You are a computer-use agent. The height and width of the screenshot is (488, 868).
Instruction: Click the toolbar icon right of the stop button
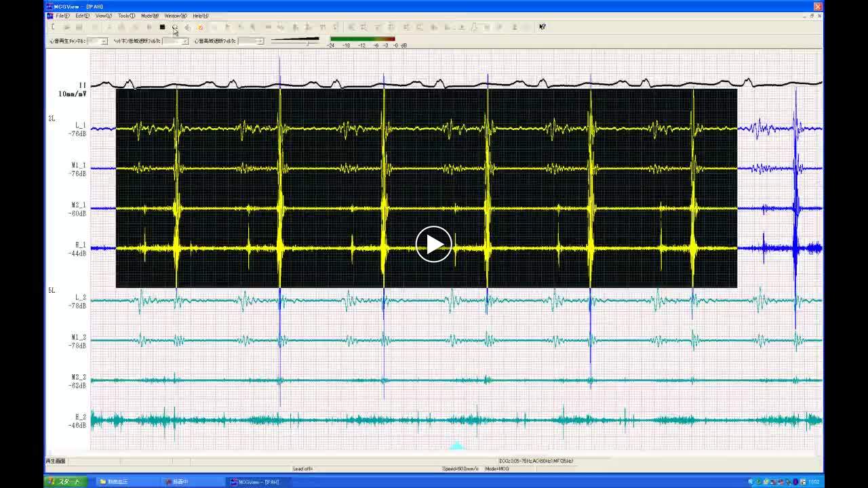[175, 27]
